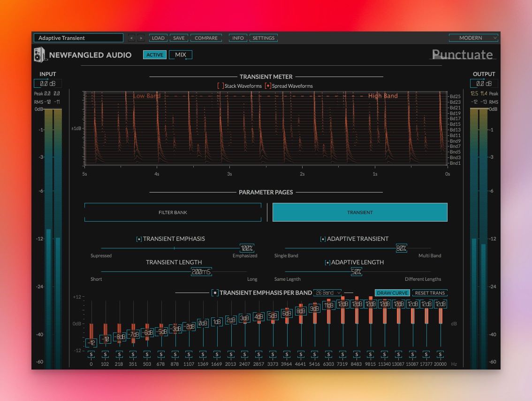Click the Transient Length slider handle at 200mS

(201, 272)
